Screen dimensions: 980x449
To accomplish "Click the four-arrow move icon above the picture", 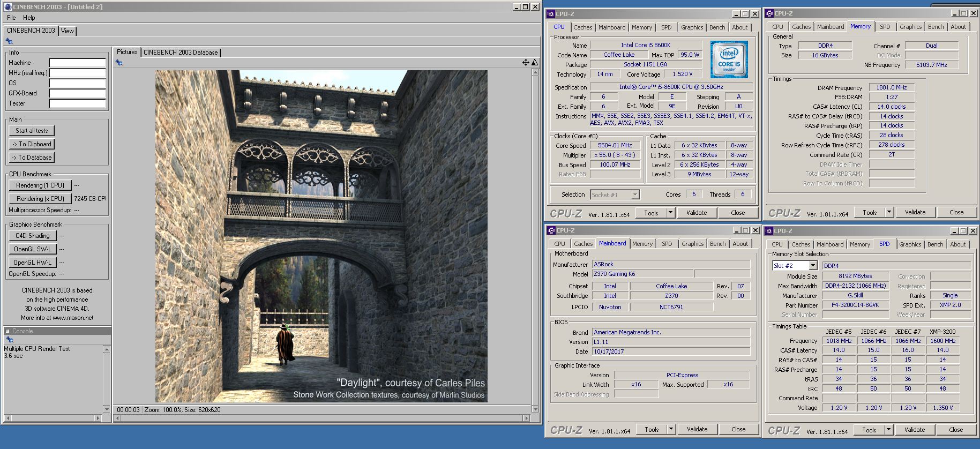I will (x=526, y=63).
